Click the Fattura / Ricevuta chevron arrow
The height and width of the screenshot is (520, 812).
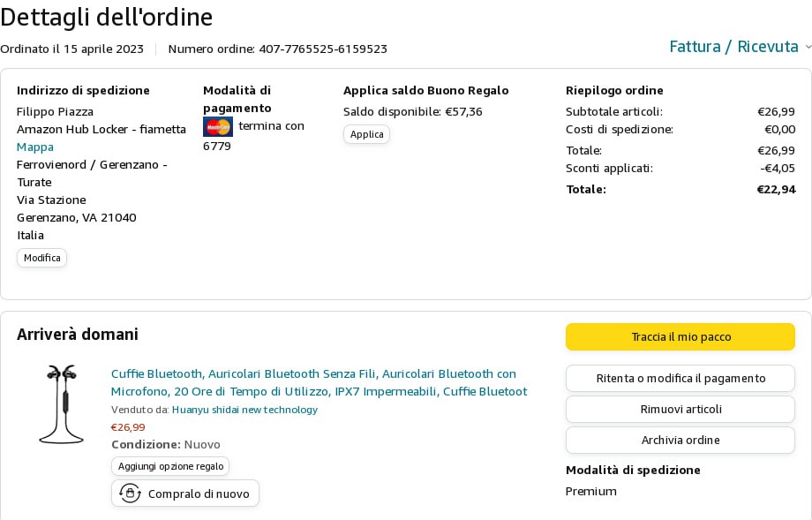(x=808, y=47)
